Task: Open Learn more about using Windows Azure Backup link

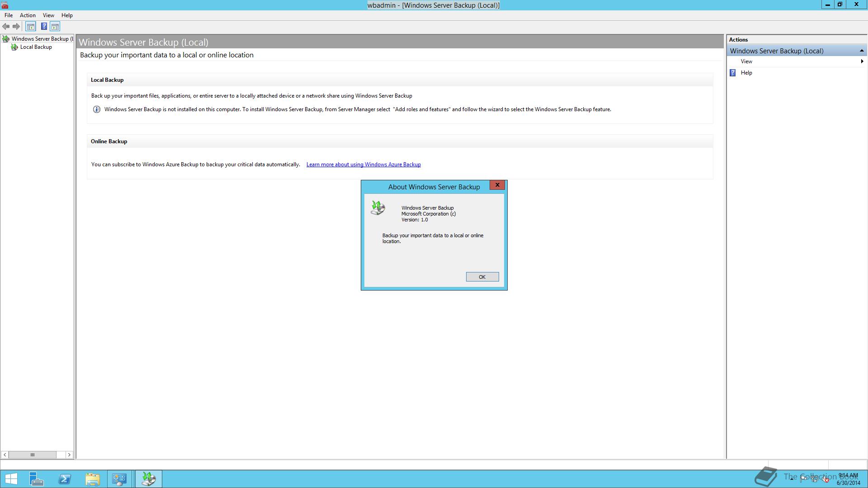Action: 363,164
